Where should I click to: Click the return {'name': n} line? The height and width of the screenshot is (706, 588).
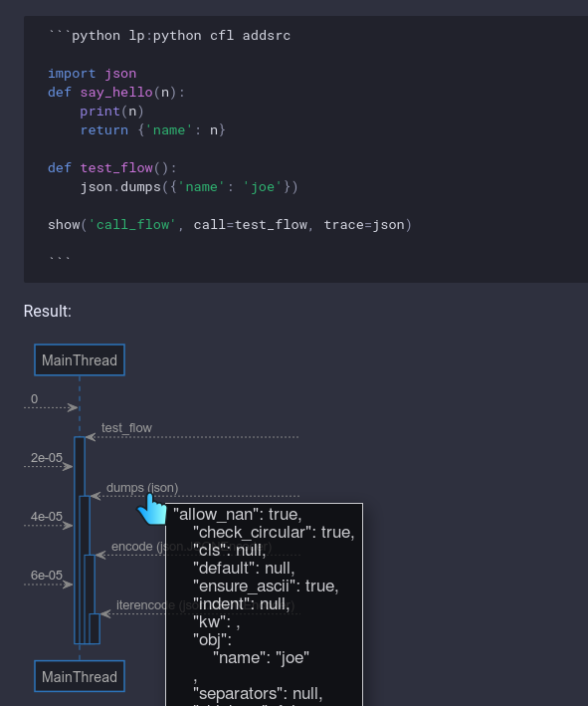click(x=152, y=130)
